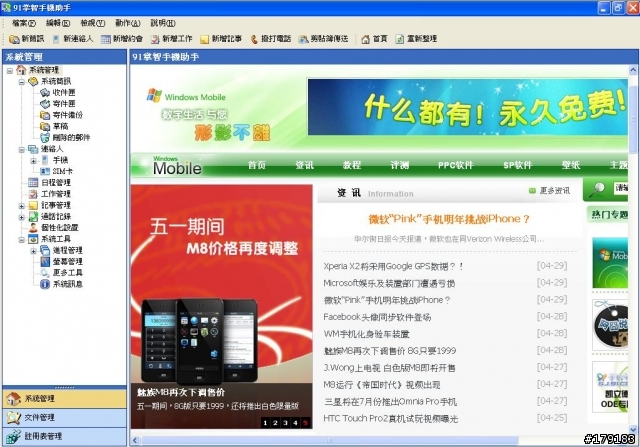Open the 動作(A) menu

click(127, 23)
